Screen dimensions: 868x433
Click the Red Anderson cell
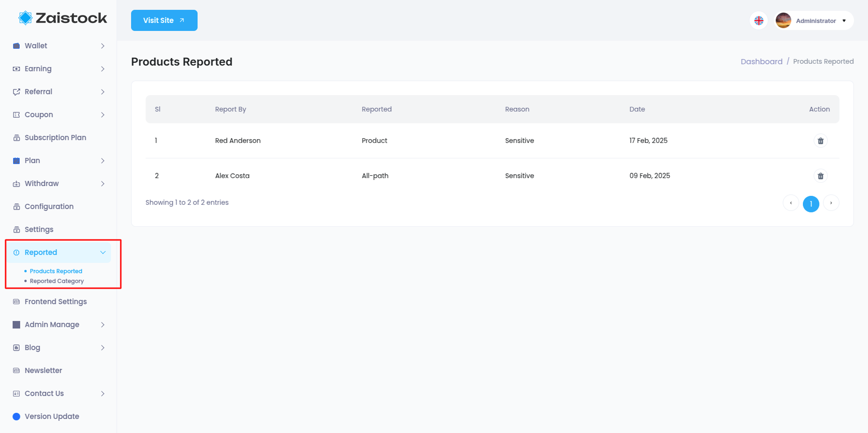click(238, 141)
